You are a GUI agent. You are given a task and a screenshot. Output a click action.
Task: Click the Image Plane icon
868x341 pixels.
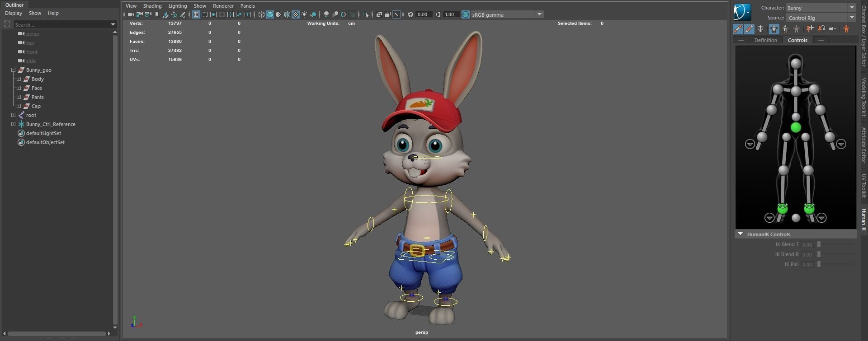tap(165, 14)
